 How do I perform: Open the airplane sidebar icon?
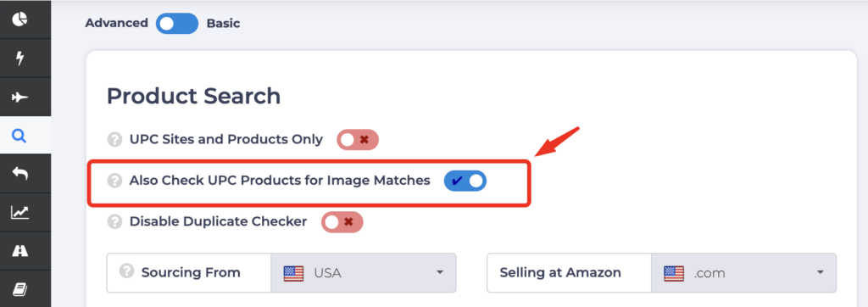coord(20,97)
